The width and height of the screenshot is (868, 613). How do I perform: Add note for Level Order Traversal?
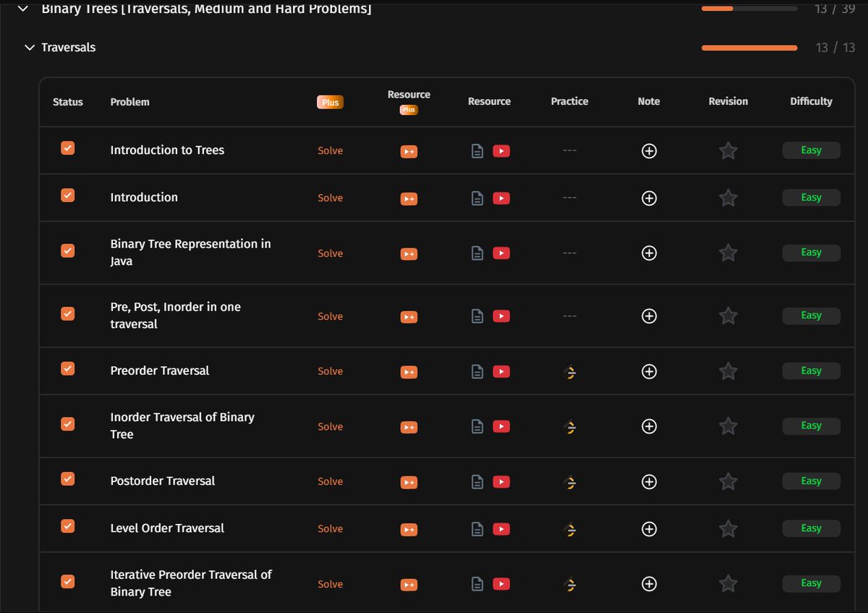(x=649, y=529)
